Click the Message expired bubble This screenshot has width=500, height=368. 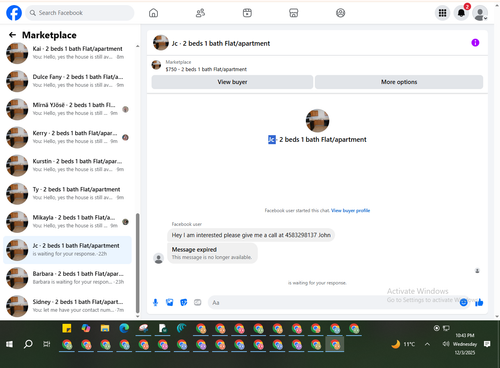[212, 253]
